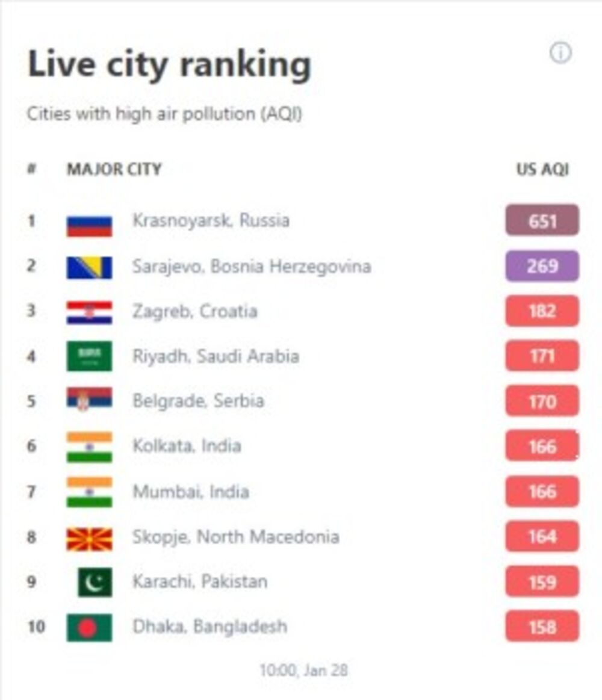Click the MAJOR CITY column header
The height and width of the screenshot is (700, 602).
click(x=114, y=169)
